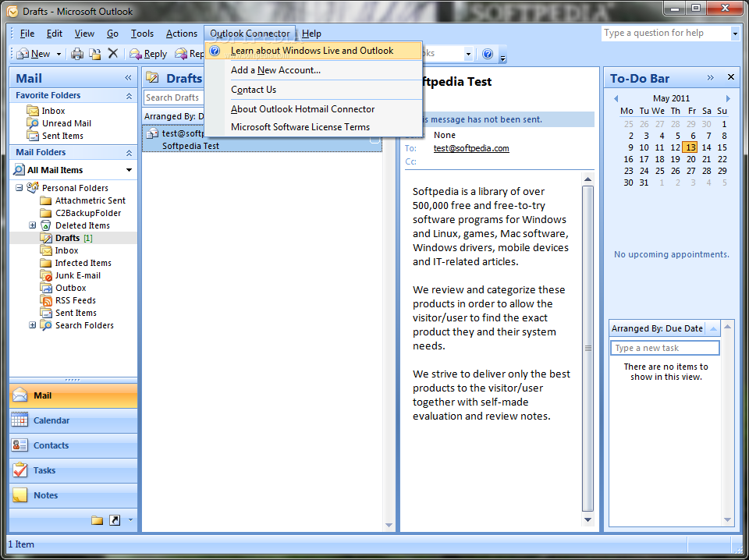Click the Type a new task field

(665, 348)
